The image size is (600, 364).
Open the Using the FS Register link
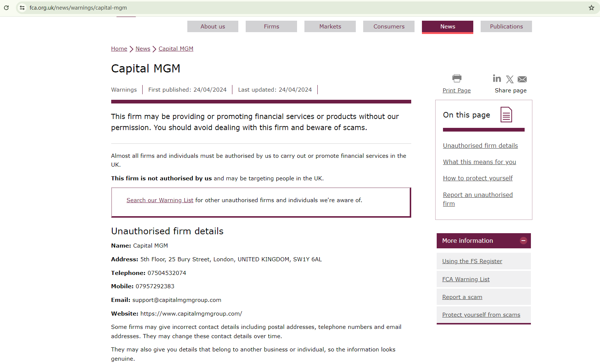472,261
